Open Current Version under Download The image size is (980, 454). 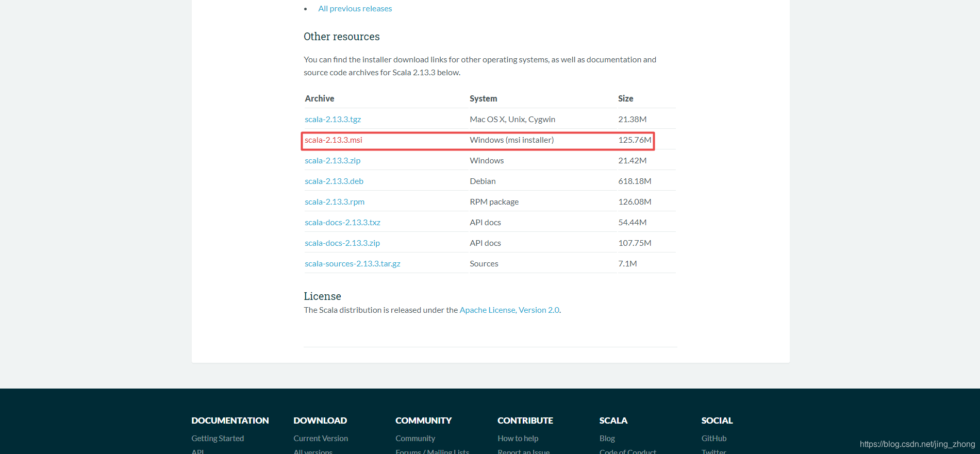pos(321,438)
